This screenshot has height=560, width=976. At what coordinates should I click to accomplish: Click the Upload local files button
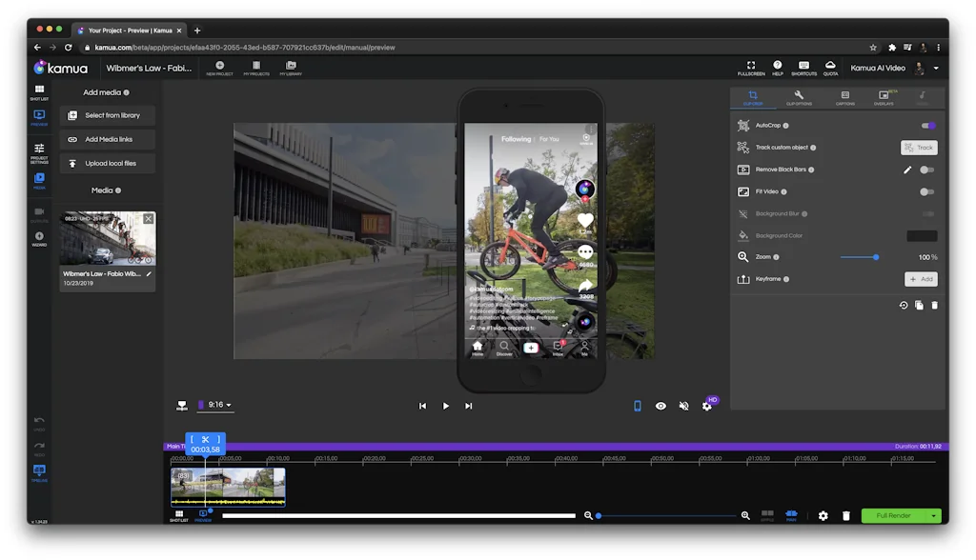click(x=108, y=163)
